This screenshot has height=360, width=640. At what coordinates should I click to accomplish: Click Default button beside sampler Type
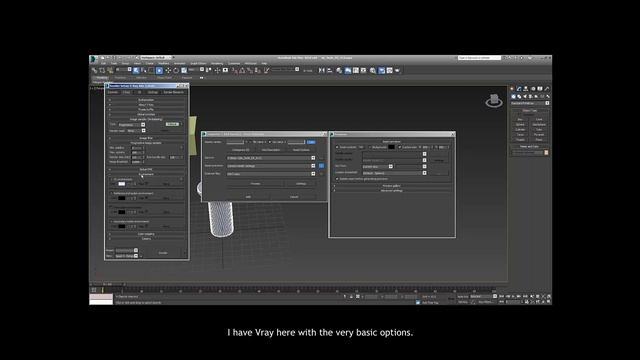point(172,124)
